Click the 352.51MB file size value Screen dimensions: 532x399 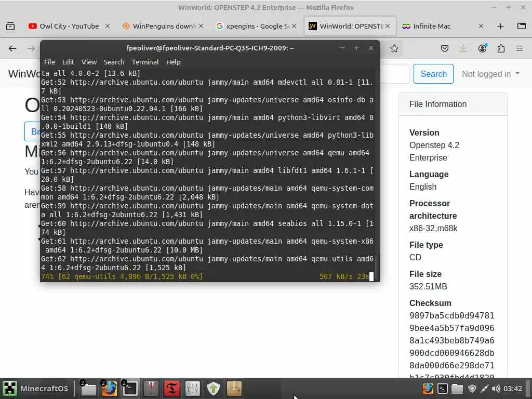pos(428,287)
